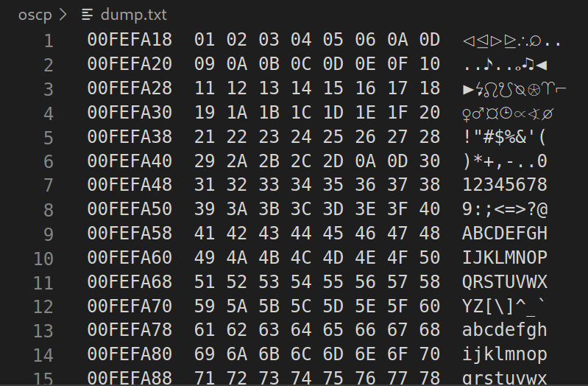588x386 pixels.
Task: Click hex byte 40 ending line 8
Action: pos(430,210)
